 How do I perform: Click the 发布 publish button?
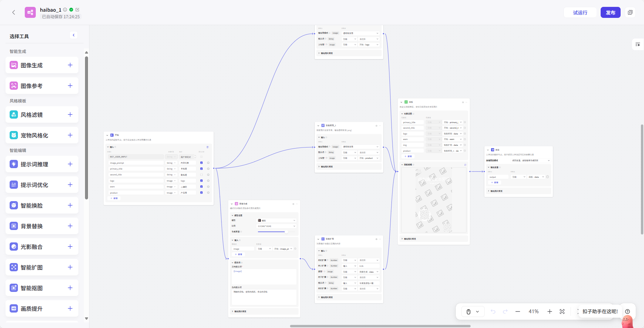[x=610, y=12]
